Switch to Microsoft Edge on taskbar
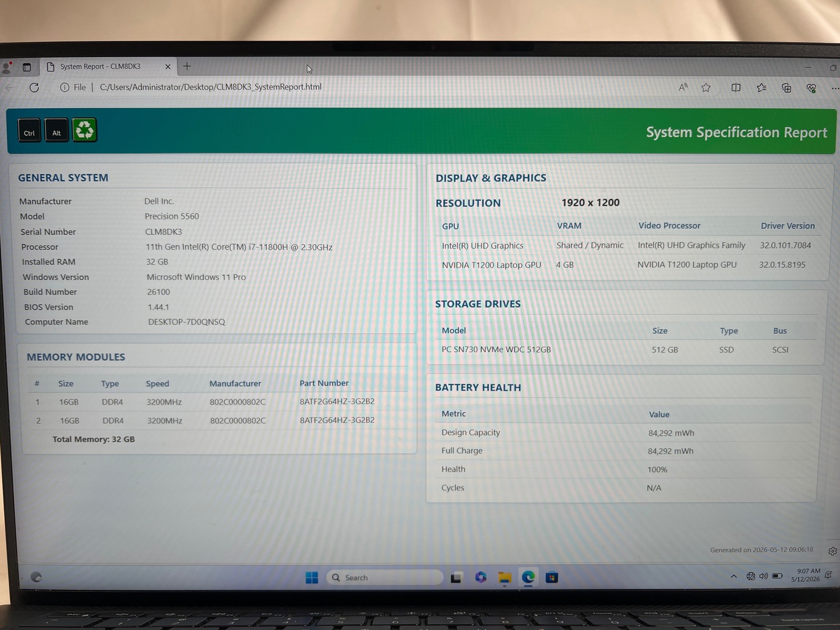The image size is (840, 630). 528,577
